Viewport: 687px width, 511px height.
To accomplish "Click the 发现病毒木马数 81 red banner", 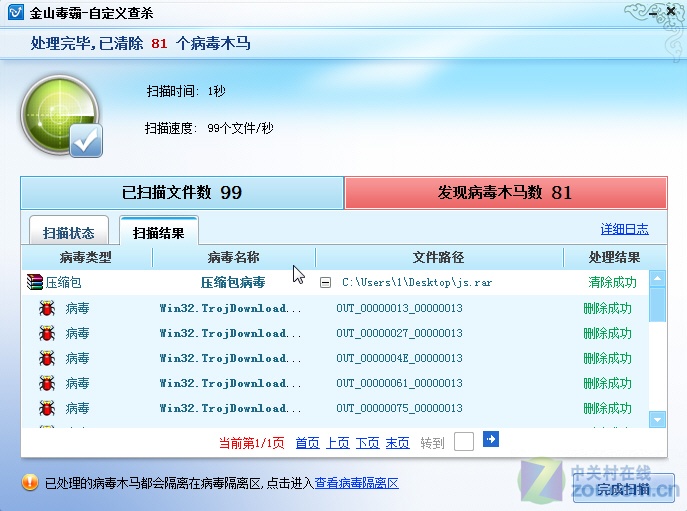I will tap(506, 193).
